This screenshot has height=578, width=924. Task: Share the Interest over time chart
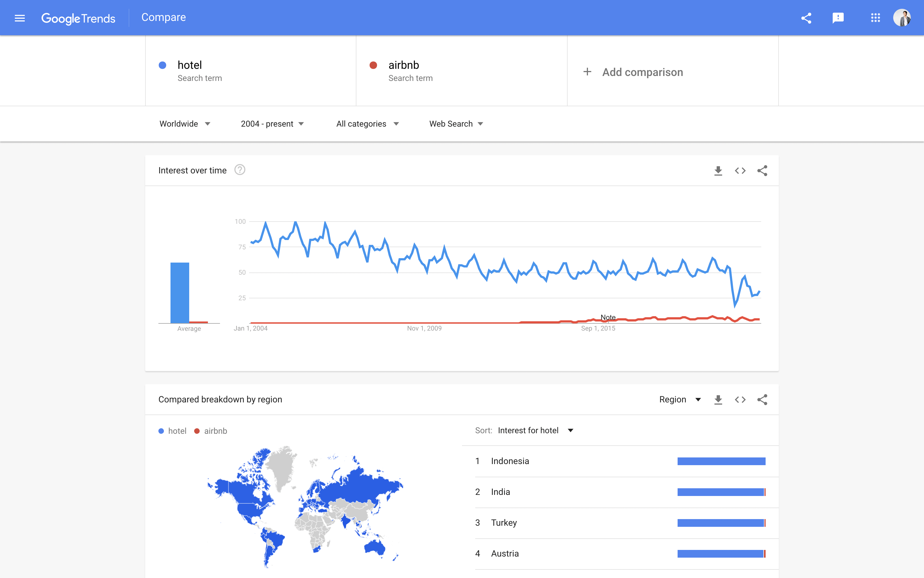[x=762, y=170]
